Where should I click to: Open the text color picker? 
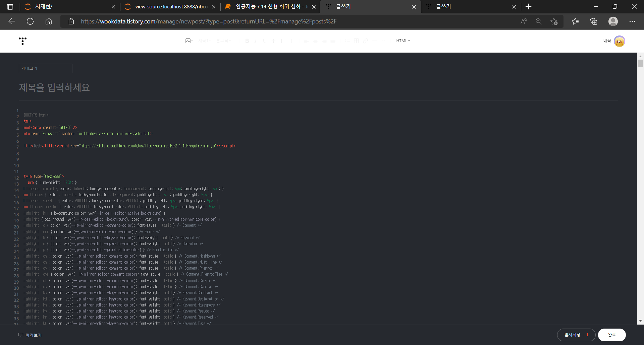(282, 41)
